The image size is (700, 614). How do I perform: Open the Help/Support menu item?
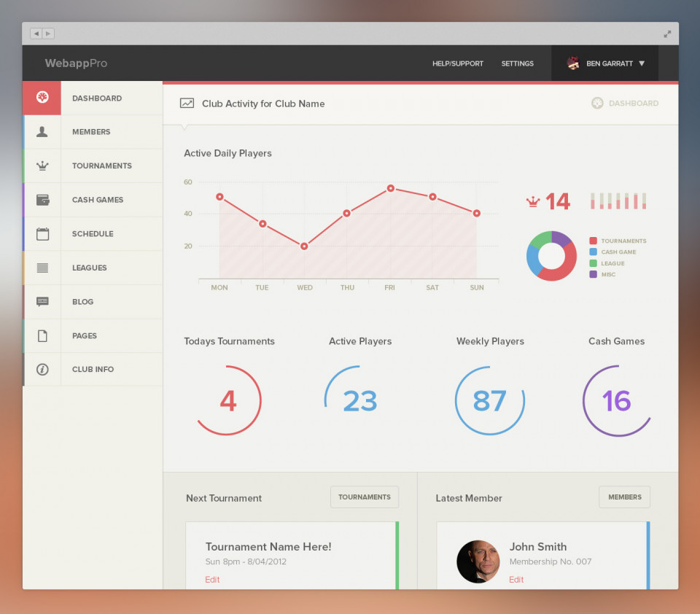[457, 63]
